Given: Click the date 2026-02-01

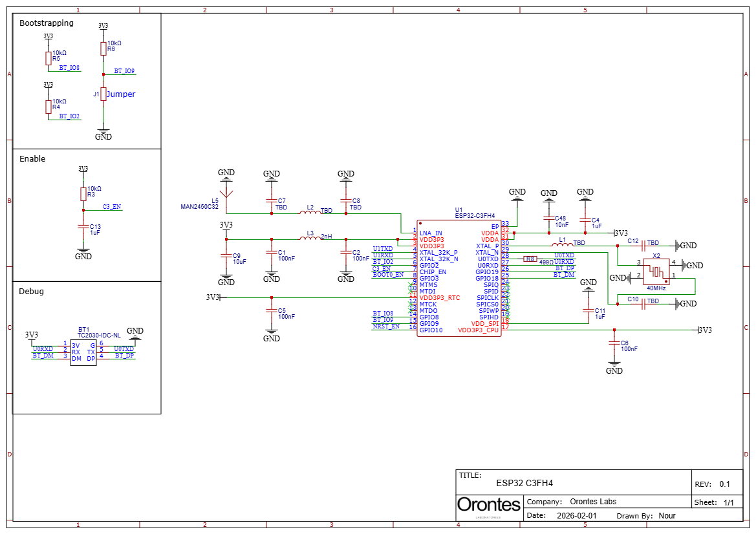Looking at the screenshot, I should pos(577,516).
